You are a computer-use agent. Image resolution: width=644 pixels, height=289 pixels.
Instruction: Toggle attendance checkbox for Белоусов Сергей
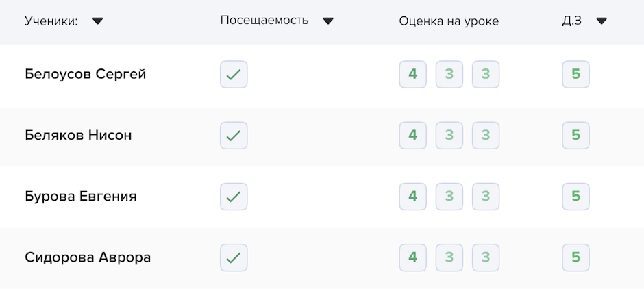click(234, 75)
